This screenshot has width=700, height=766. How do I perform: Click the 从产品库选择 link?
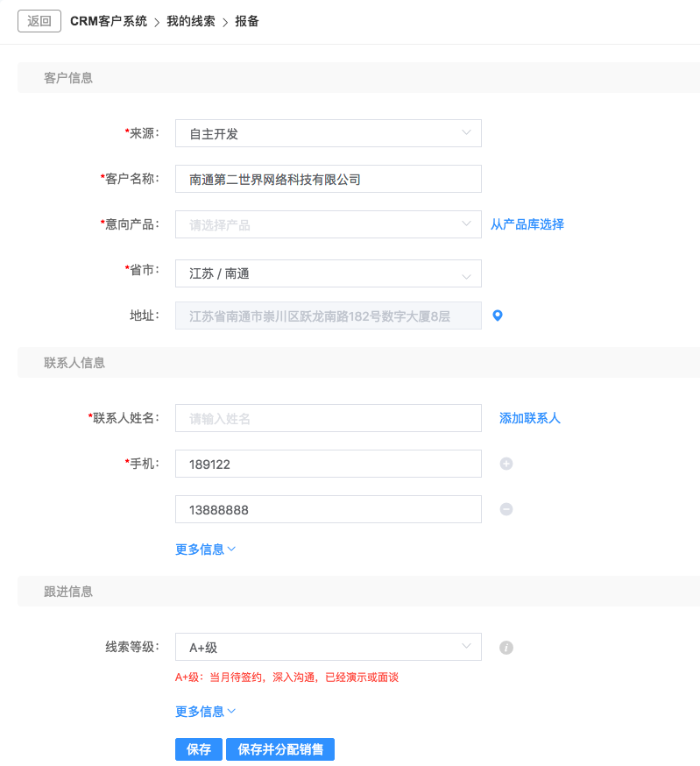point(527,224)
